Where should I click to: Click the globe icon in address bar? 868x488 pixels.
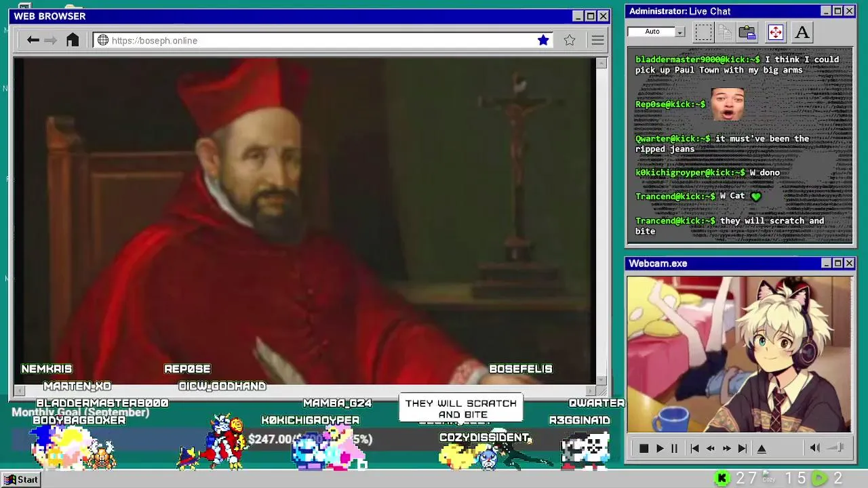pos(103,41)
